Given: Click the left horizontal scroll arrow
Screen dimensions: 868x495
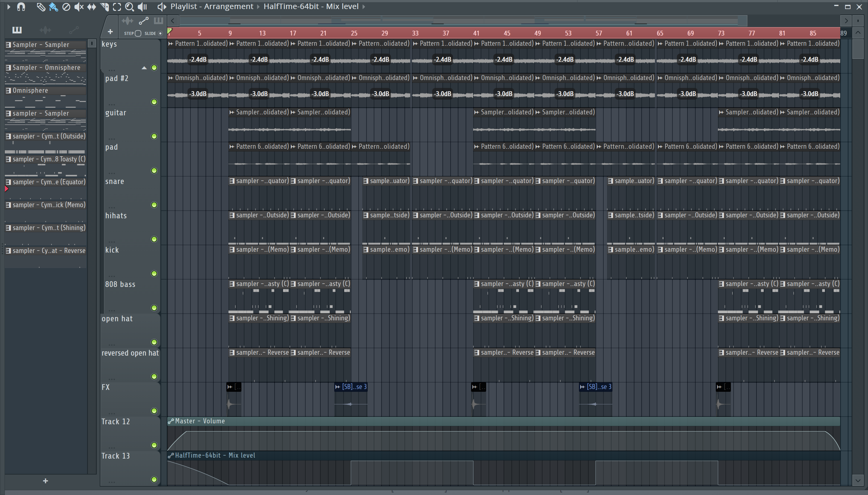Looking at the screenshot, I should (x=173, y=21).
